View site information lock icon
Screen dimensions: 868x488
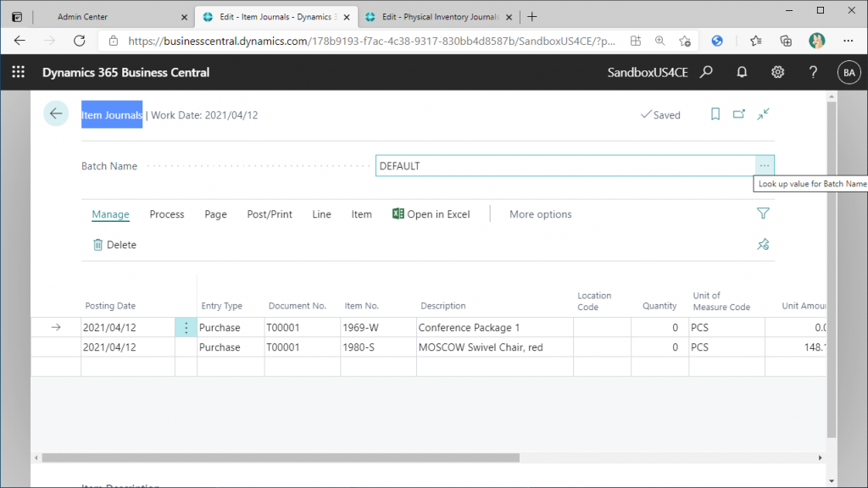pyautogui.click(x=114, y=41)
